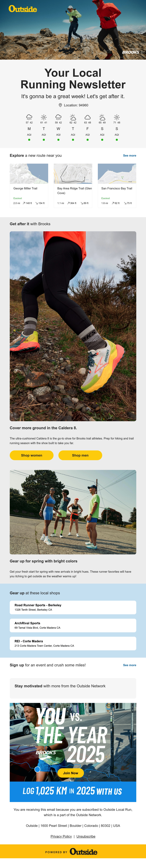Viewport: 146px width, 868px height.
Task: Click See more next to Sign up events
Action: [x=130, y=665]
